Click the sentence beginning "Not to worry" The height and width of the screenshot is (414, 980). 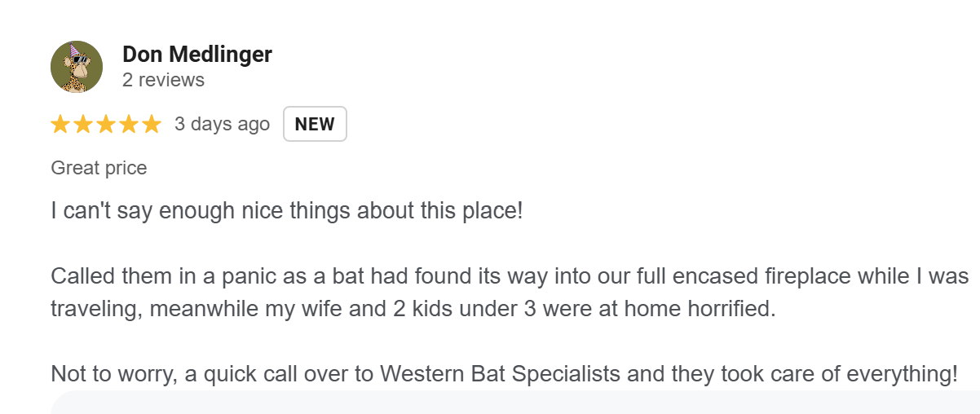(504, 374)
